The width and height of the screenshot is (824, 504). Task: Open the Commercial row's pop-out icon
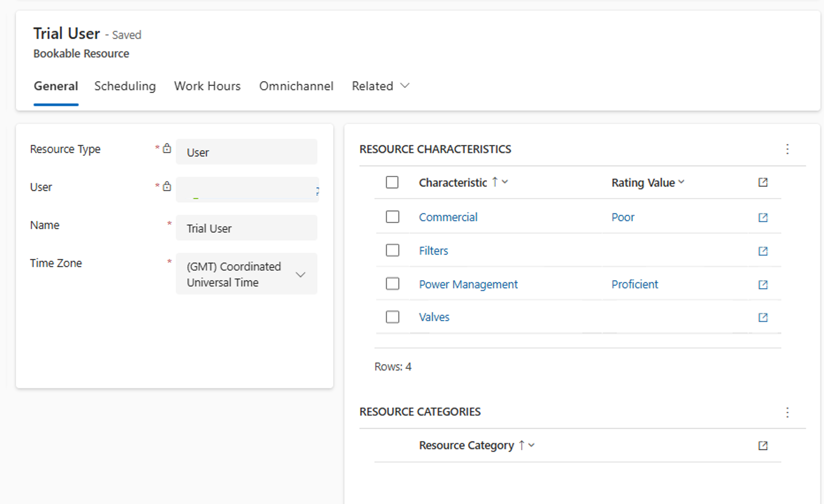[763, 217]
